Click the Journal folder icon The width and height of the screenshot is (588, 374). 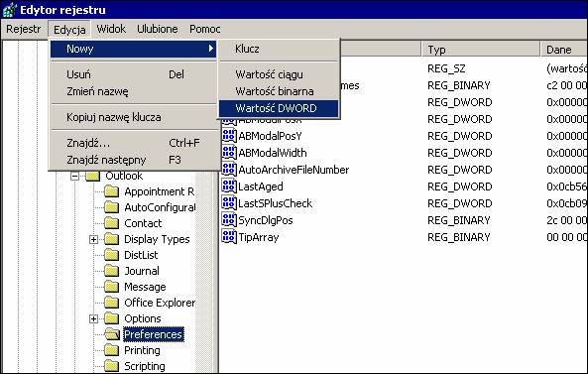tap(111, 271)
